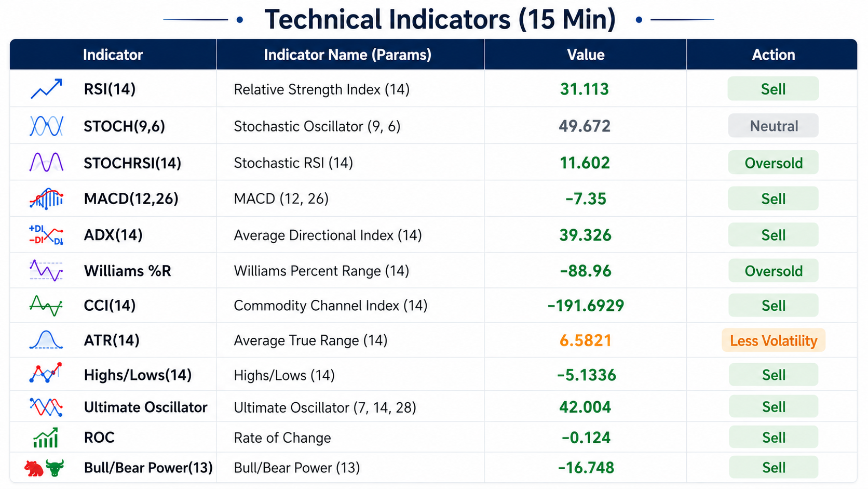Click the Sell badge for RSI(14)
The image size is (868, 489).
point(773,89)
